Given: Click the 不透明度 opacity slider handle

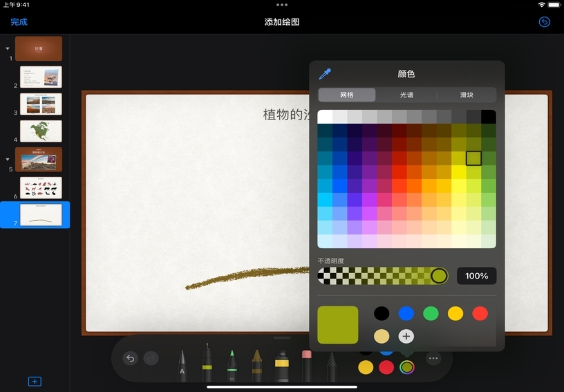Looking at the screenshot, I should 439,276.
